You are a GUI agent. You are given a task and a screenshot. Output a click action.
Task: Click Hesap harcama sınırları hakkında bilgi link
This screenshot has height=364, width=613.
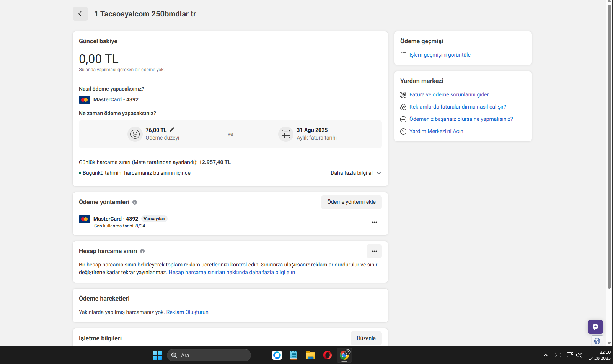pyautogui.click(x=232, y=273)
